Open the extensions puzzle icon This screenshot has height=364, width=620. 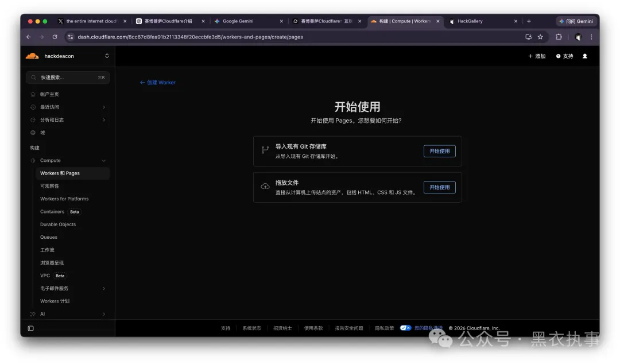[x=559, y=37]
